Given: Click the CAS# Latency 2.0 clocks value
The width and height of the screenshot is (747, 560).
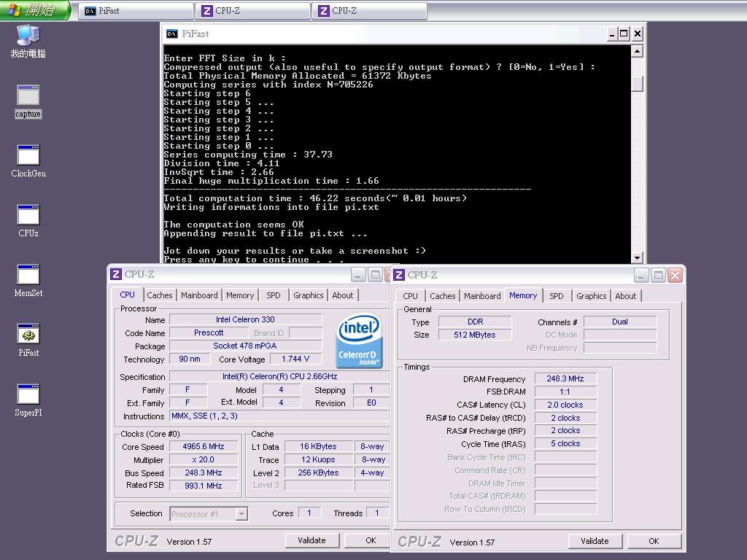Looking at the screenshot, I should pyautogui.click(x=565, y=405).
